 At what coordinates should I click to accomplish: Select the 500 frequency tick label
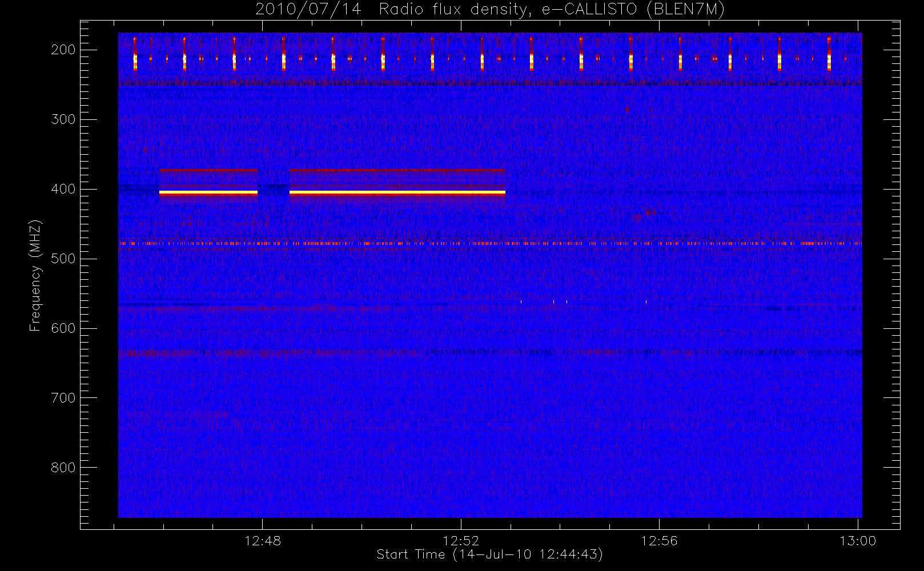coord(63,259)
